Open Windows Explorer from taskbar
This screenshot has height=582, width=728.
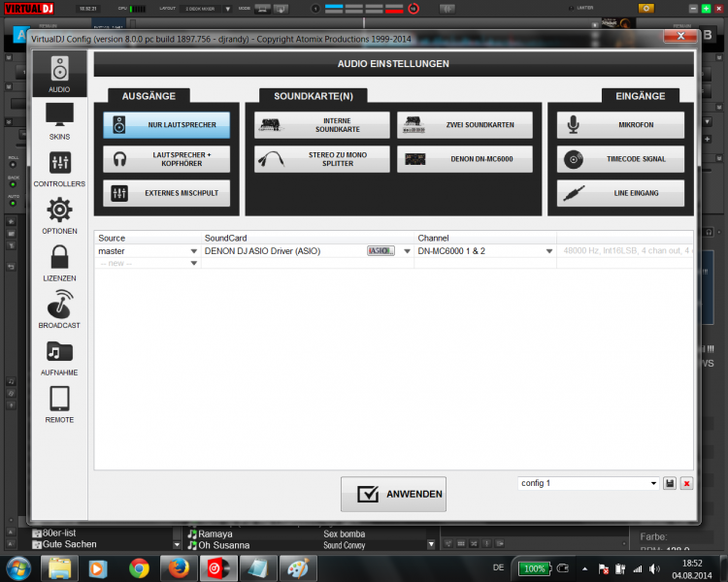tap(59, 568)
